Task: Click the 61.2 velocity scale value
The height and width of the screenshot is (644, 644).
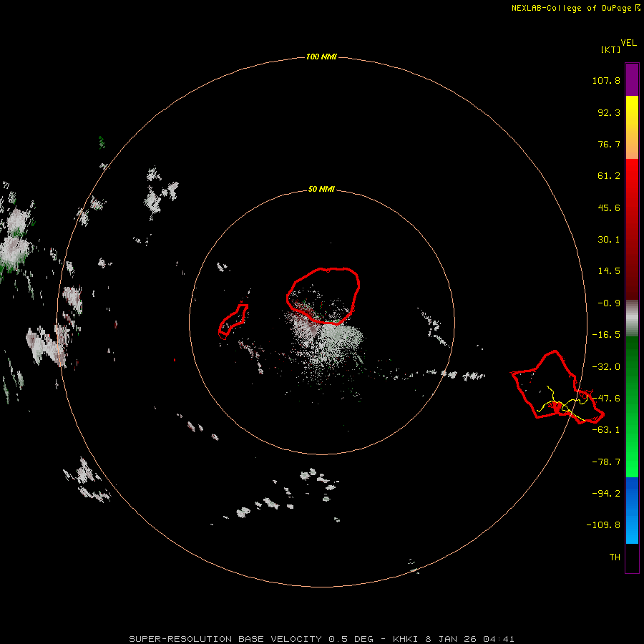Action: [x=609, y=176]
